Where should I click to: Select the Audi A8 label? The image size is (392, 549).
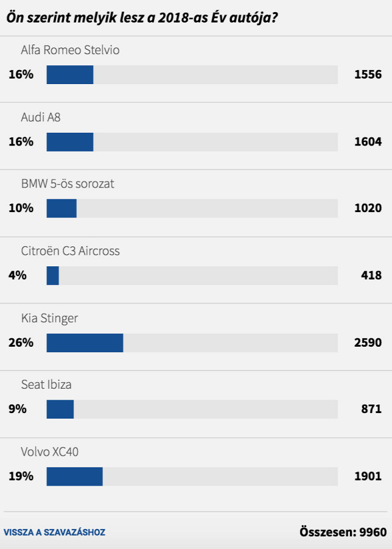tap(41, 117)
